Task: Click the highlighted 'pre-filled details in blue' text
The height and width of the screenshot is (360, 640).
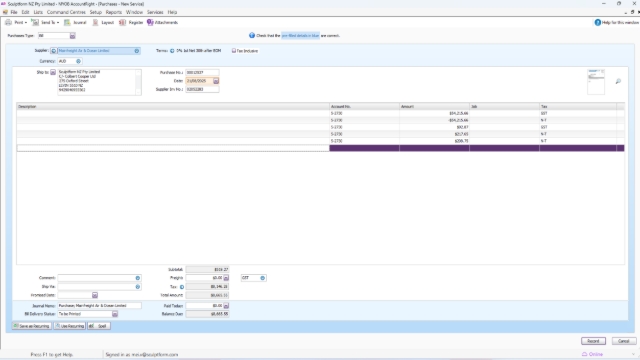Action: click(300, 36)
